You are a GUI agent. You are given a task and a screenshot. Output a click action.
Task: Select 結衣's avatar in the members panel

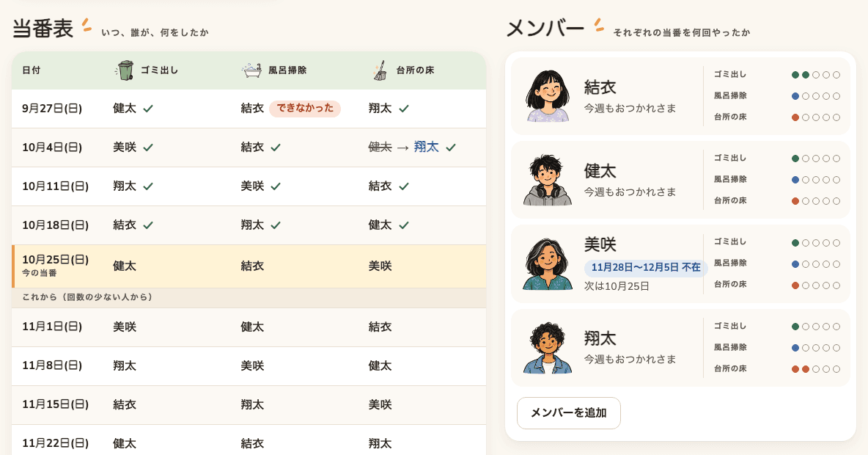548,95
